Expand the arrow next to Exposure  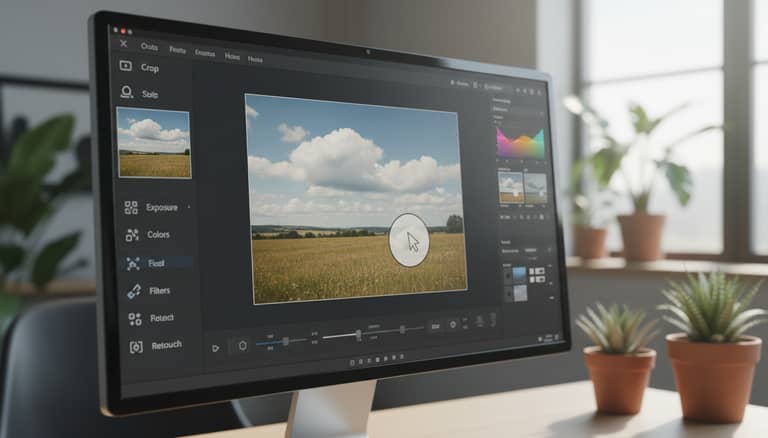[189, 207]
